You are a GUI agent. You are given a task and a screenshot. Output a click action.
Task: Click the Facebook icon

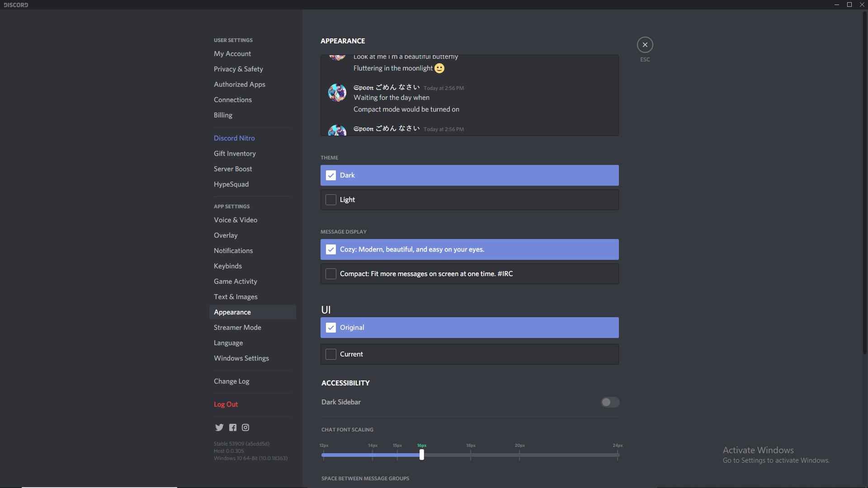click(232, 427)
